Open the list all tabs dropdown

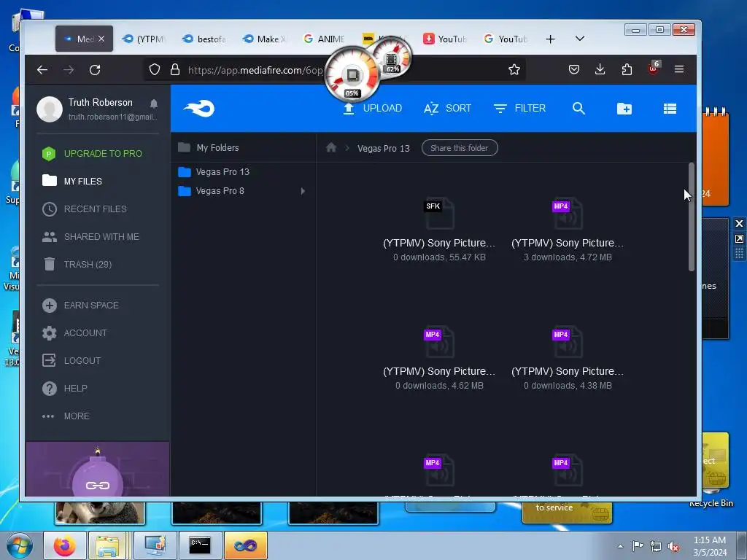(580, 39)
